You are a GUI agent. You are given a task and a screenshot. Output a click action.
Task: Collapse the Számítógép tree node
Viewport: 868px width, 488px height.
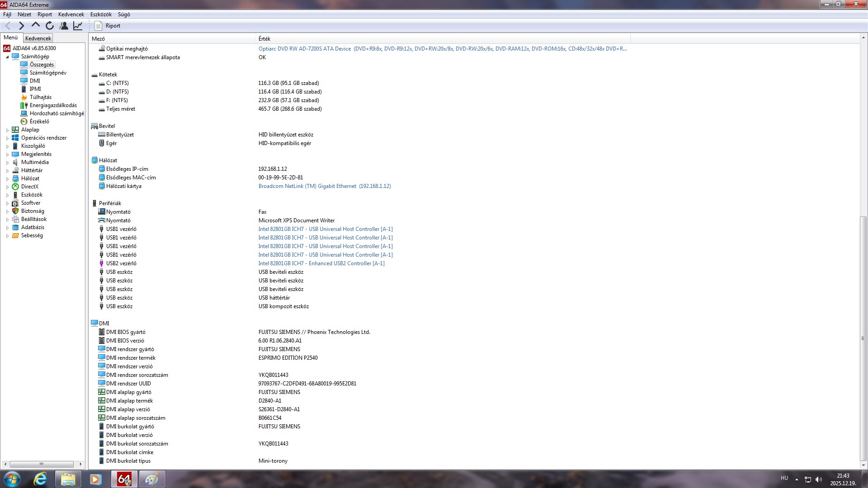point(7,57)
